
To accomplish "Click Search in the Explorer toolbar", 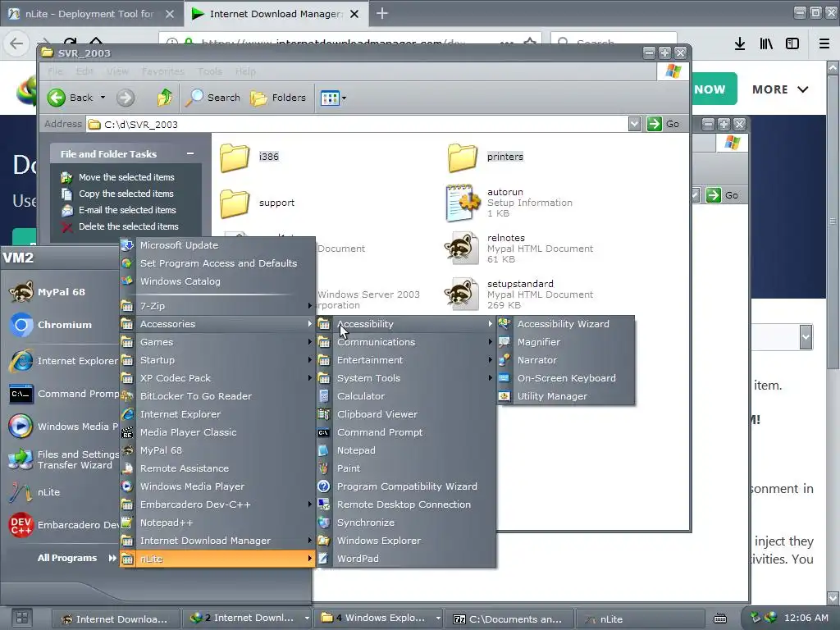I will (213, 98).
